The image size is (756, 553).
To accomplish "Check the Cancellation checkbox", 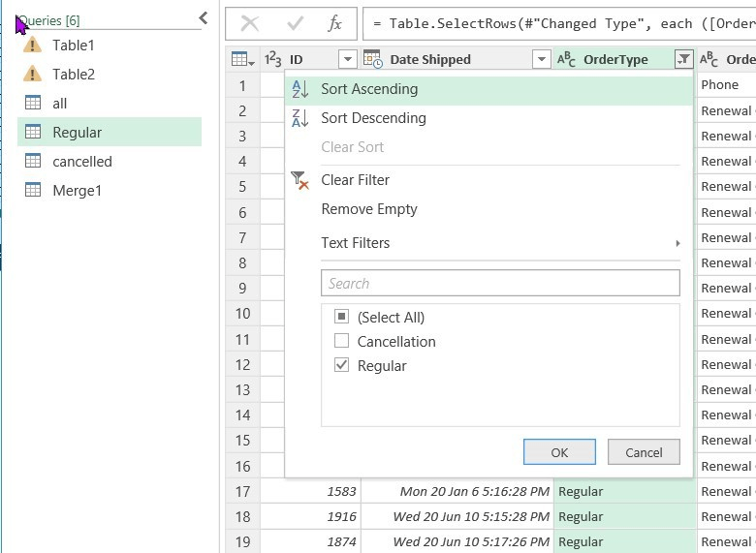I will 341,341.
